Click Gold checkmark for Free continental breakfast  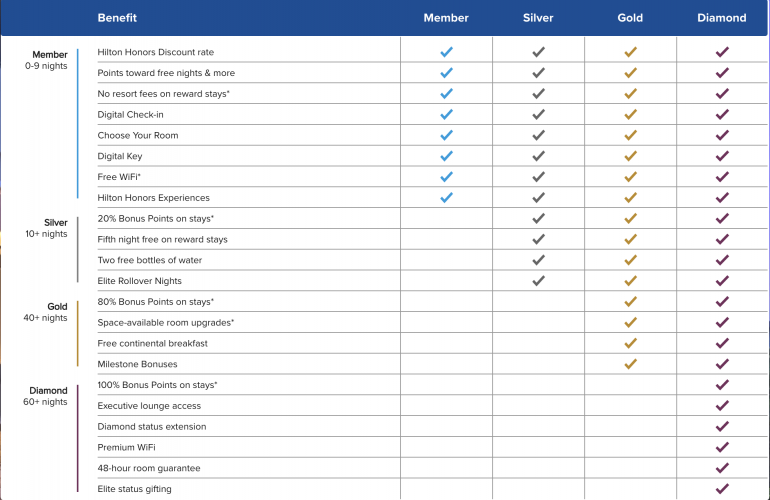click(630, 343)
